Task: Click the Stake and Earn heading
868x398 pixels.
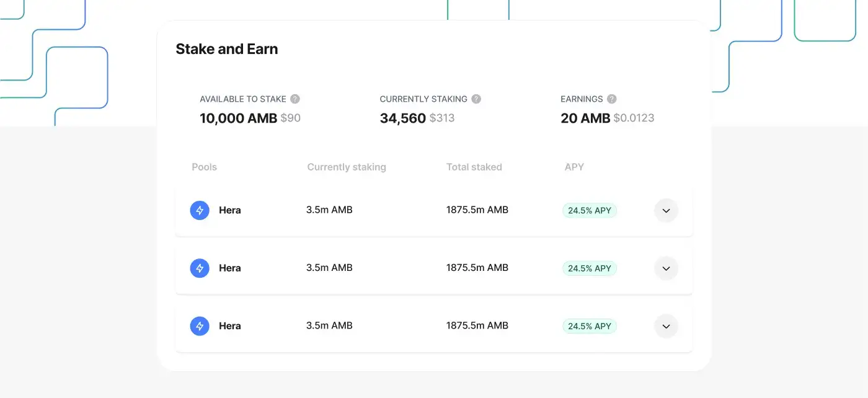Action: [x=226, y=49]
